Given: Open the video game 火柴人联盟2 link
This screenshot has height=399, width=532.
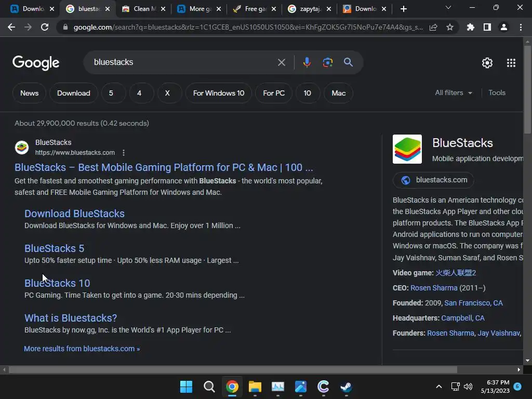Looking at the screenshot, I should point(456,273).
